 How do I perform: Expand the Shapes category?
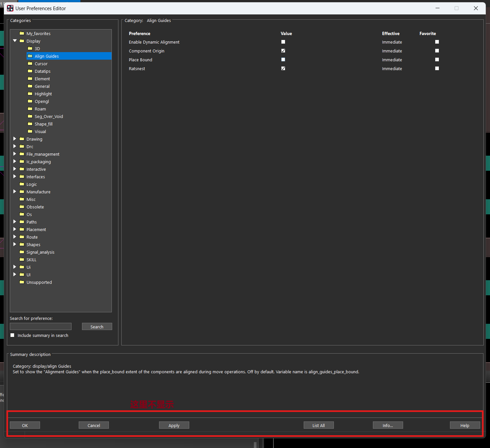point(15,244)
